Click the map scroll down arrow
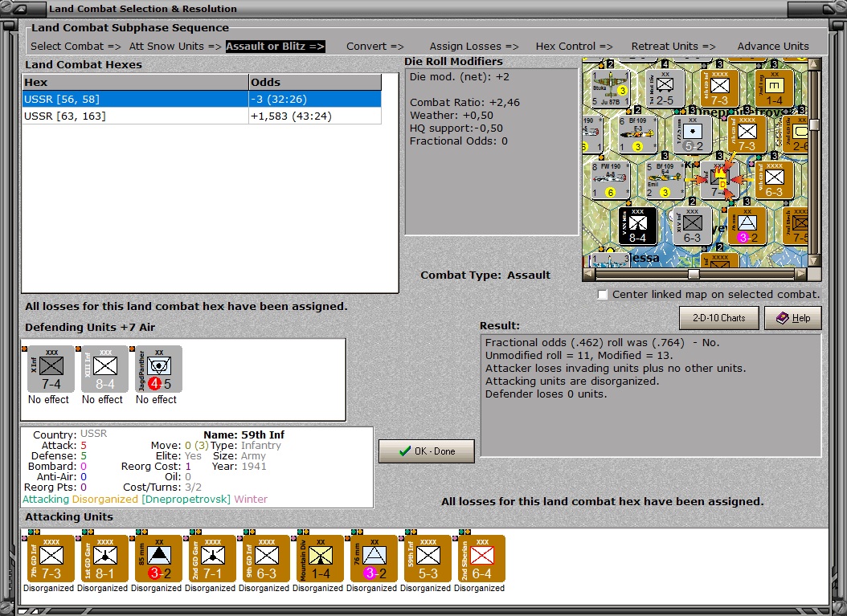The image size is (847, 616). click(814, 261)
